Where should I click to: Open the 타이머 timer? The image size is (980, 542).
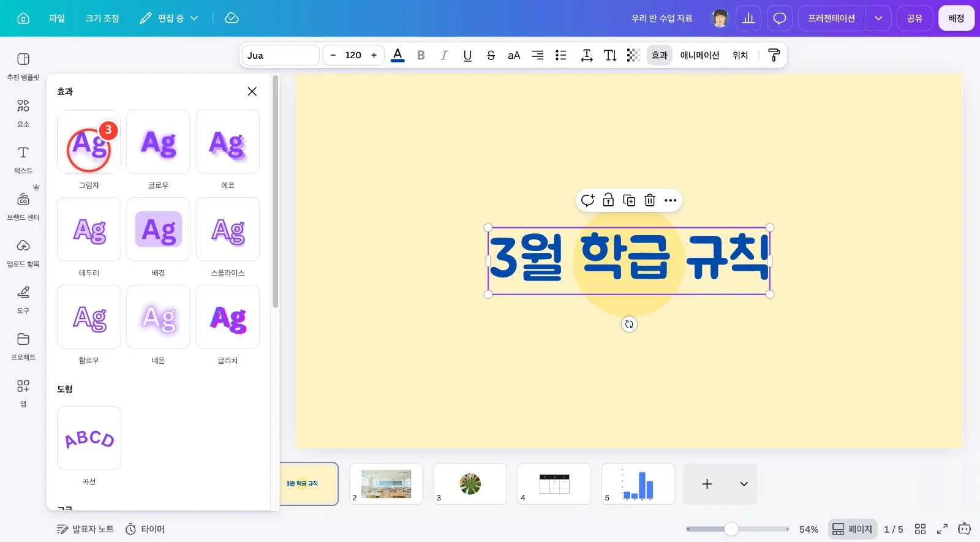145,529
